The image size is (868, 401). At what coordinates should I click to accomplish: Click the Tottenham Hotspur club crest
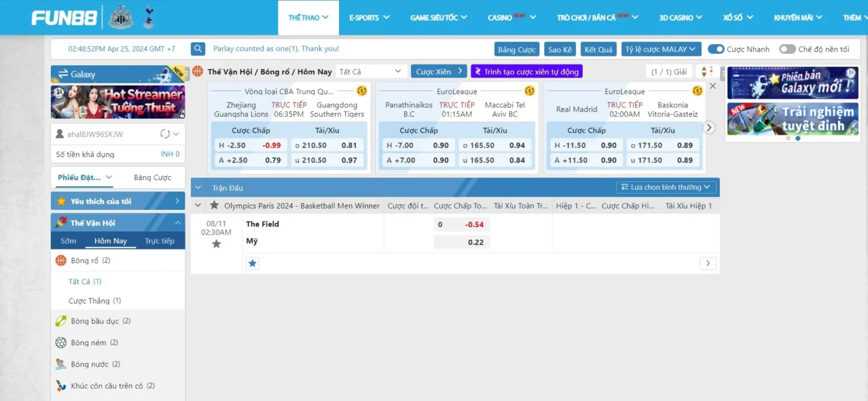[148, 17]
